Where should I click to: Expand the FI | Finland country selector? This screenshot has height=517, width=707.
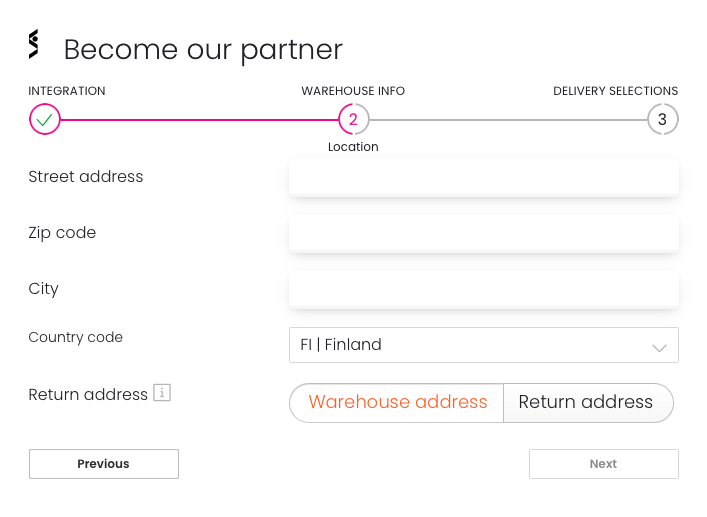click(483, 345)
